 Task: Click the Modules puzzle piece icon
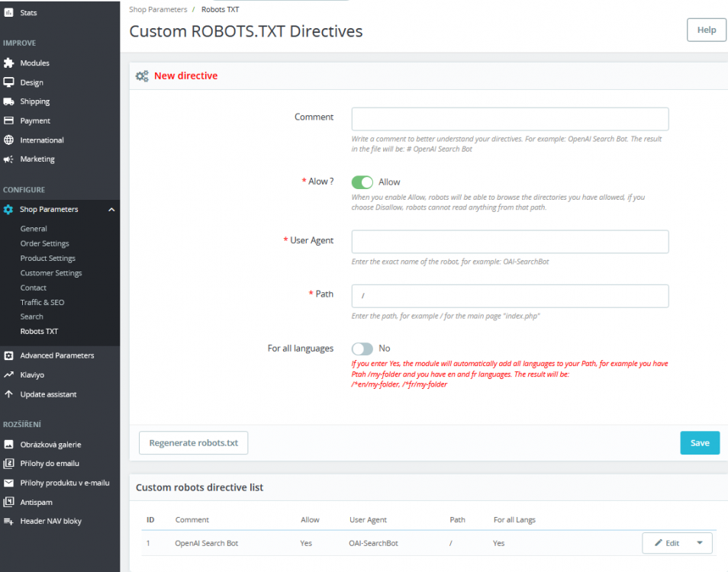tap(8, 63)
